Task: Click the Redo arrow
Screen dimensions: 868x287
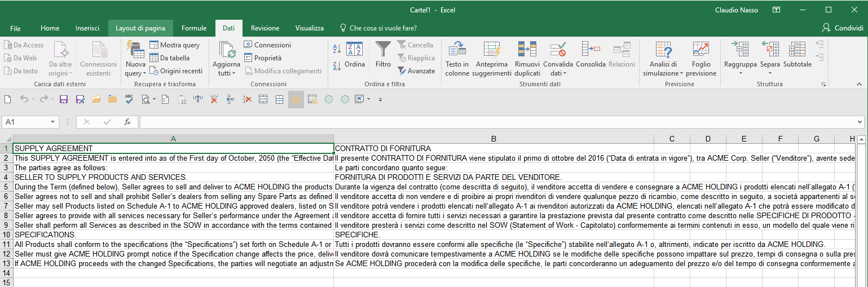Action: [x=43, y=99]
